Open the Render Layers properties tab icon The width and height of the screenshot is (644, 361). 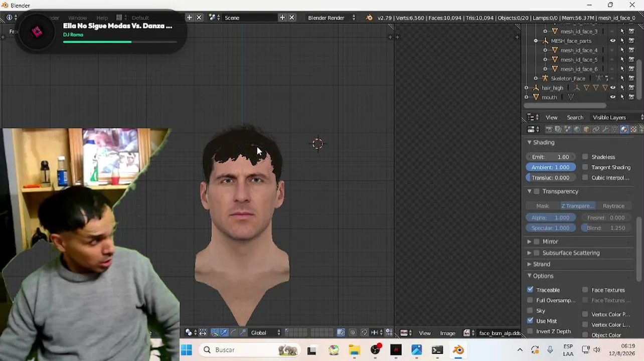[x=558, y=129]
